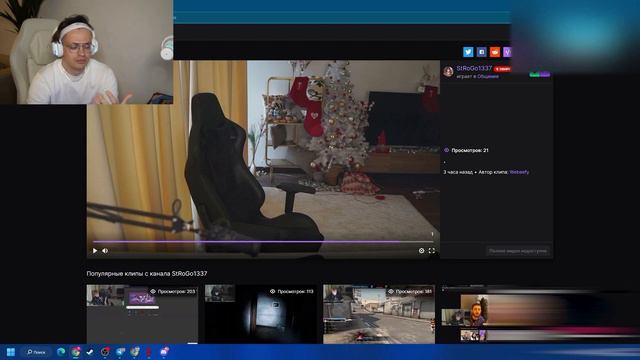Open StRoGo1337 channel avatar

point(448,71)
